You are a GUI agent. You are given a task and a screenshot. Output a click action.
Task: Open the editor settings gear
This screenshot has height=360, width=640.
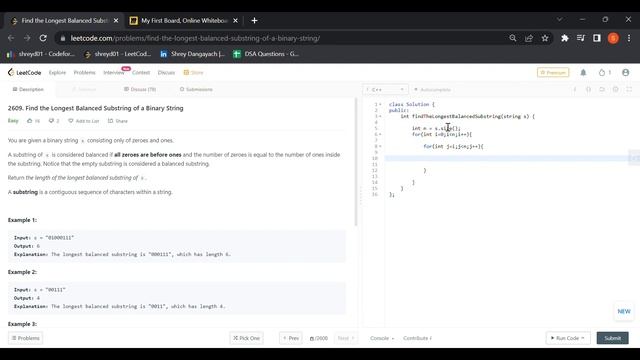[616, 89]
